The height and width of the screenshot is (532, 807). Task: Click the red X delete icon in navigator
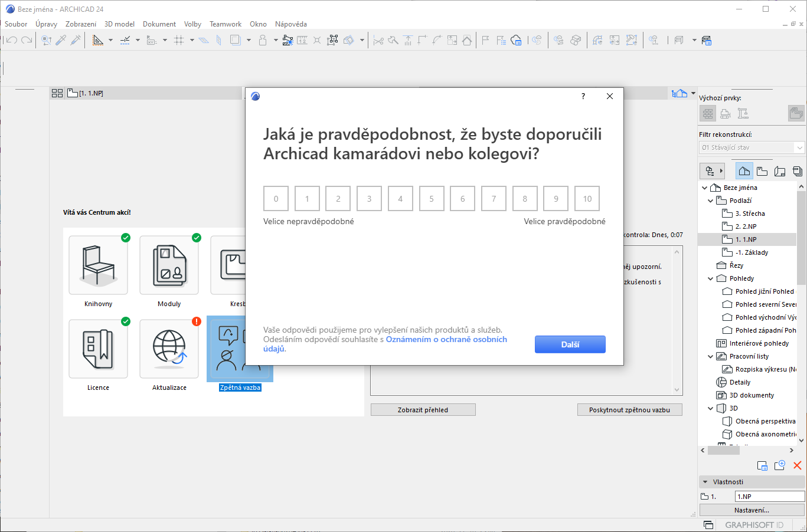[x=797, y=465]
